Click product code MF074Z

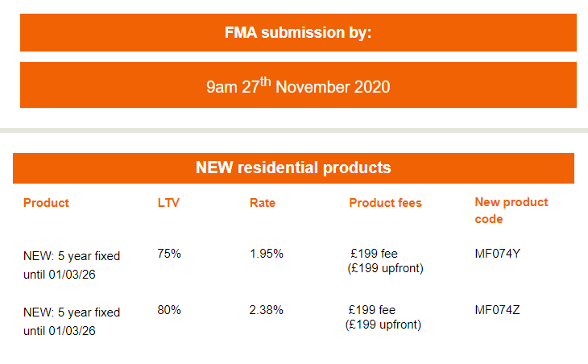(x=497, y=310)
